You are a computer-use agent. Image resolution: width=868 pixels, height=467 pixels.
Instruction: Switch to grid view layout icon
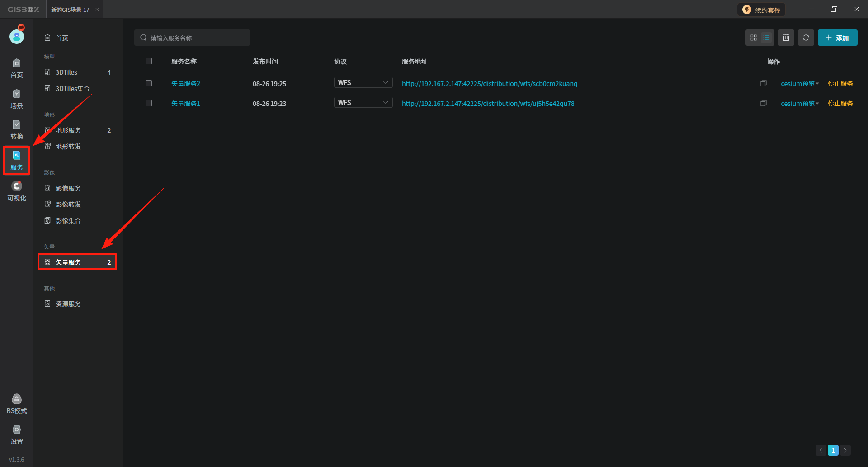pyautogui.click(x=753, y=38)
